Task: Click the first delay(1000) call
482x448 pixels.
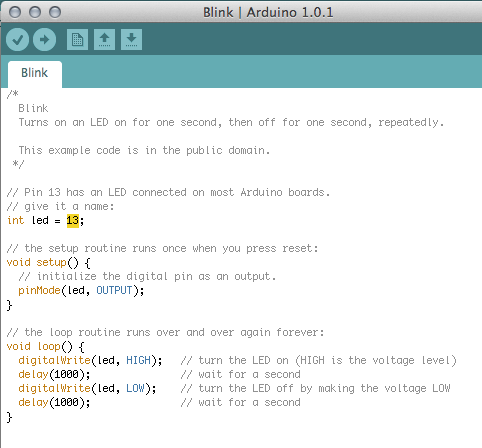Action: [54, 374]
